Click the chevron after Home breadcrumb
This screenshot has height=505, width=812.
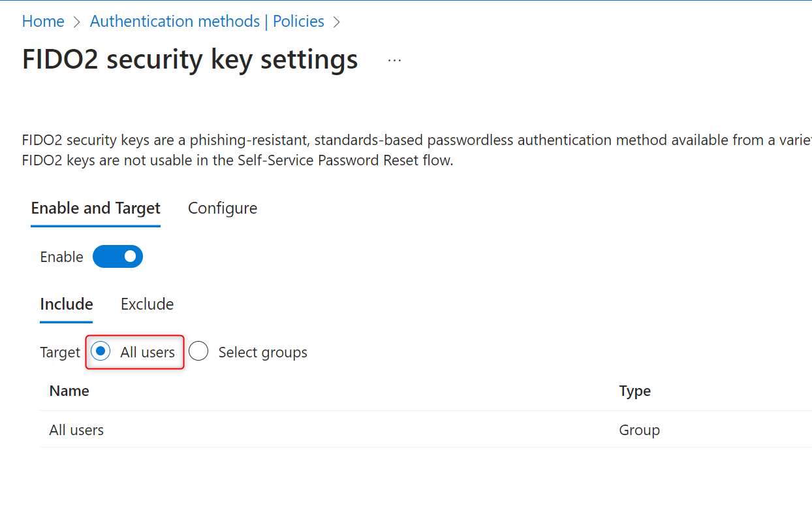coord(77,22)
